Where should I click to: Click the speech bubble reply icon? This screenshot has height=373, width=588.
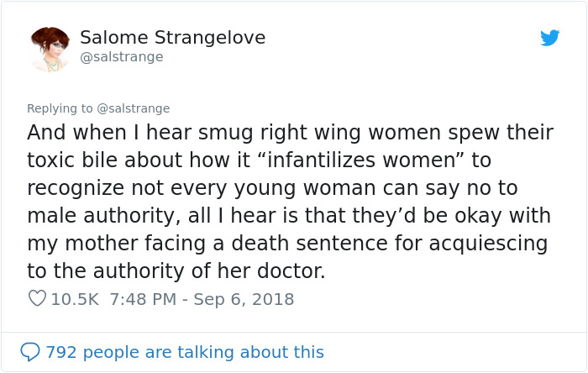(30, 351)
